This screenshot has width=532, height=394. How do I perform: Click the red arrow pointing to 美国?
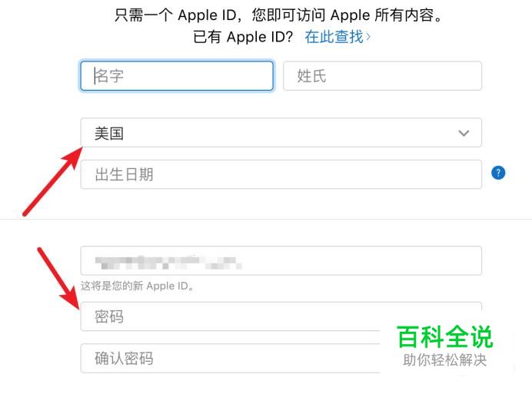click(53, 180)
